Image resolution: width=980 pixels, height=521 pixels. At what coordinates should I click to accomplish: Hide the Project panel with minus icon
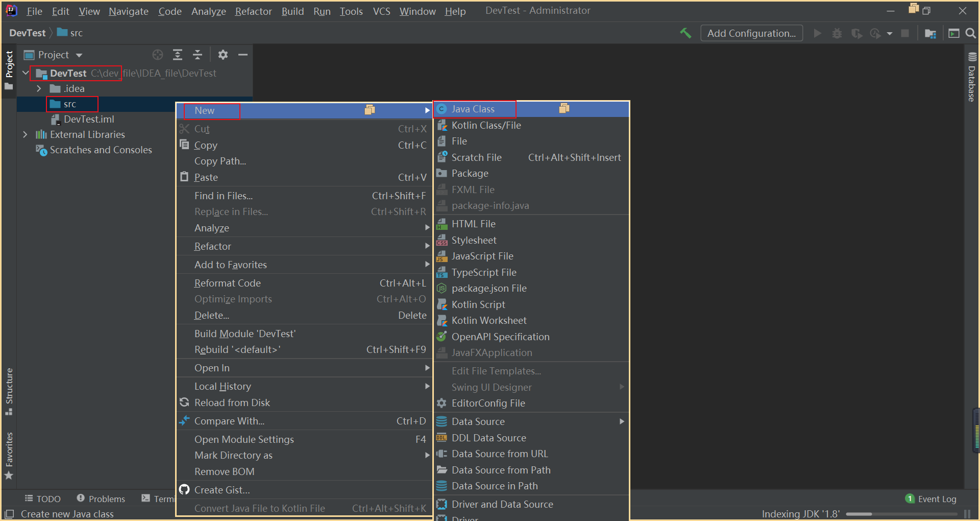coord(243,55)
